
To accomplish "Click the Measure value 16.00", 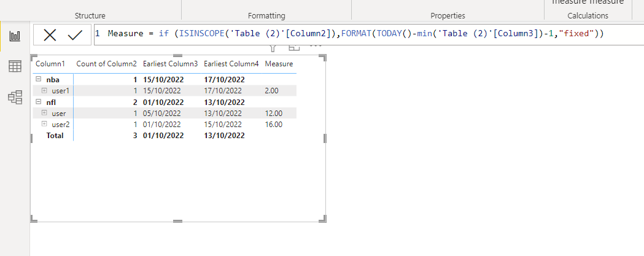I will click(x=274, y=125).
